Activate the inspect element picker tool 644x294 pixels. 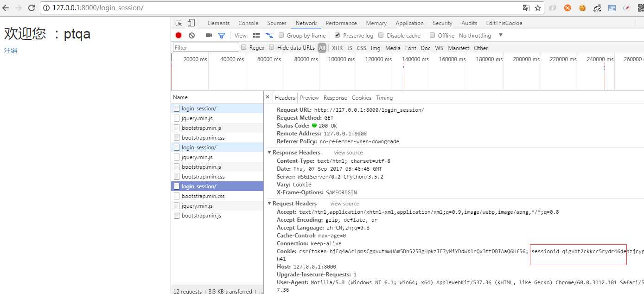pyautogui.click(x=179, y=23)
